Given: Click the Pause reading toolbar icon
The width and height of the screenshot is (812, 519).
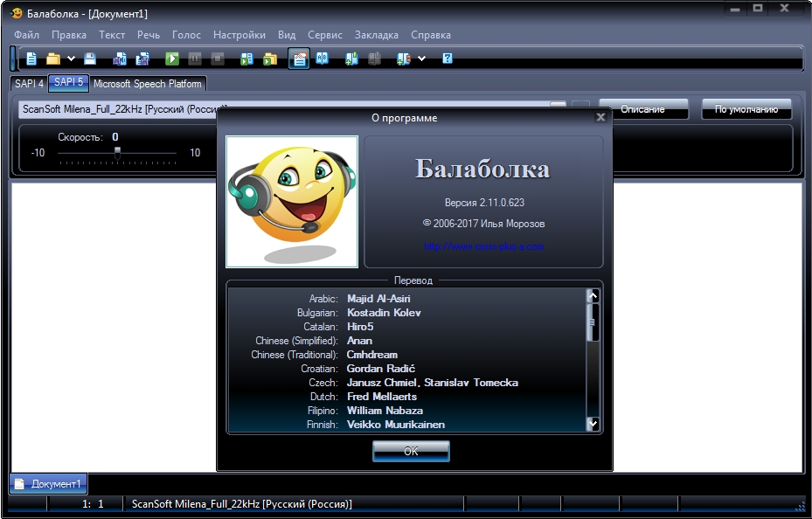Looking at the screenshot, I should coord(195,59).
